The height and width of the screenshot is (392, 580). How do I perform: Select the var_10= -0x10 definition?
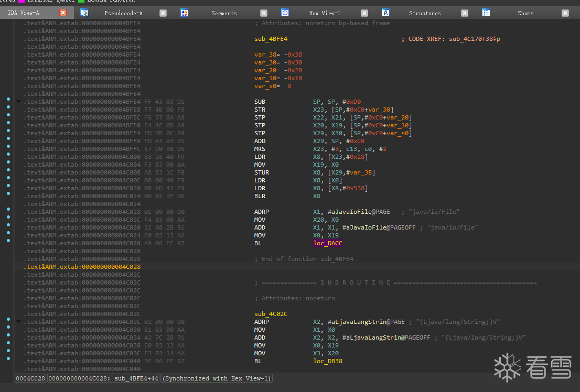pyautogui.click(x=278, y=78)
